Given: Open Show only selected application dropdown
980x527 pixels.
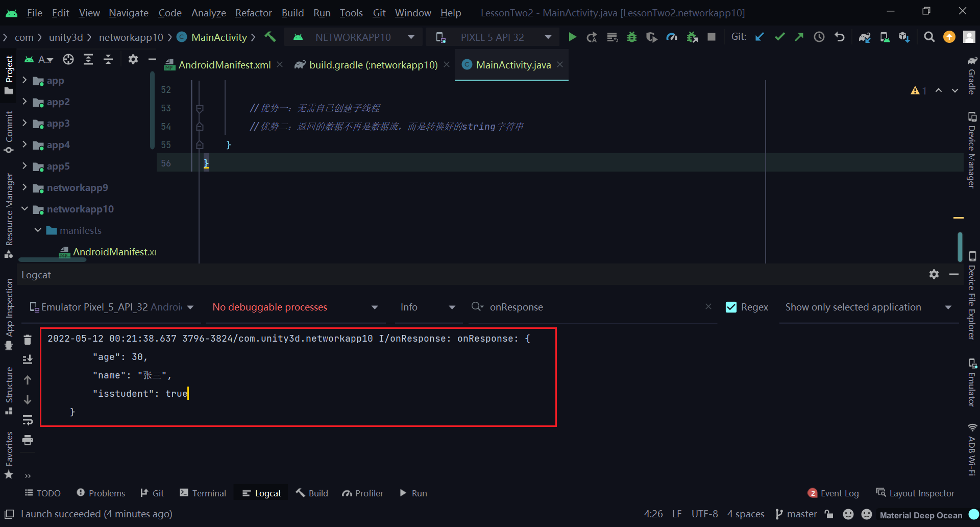Looking at the screenshot, I should (x=868, y=307).
